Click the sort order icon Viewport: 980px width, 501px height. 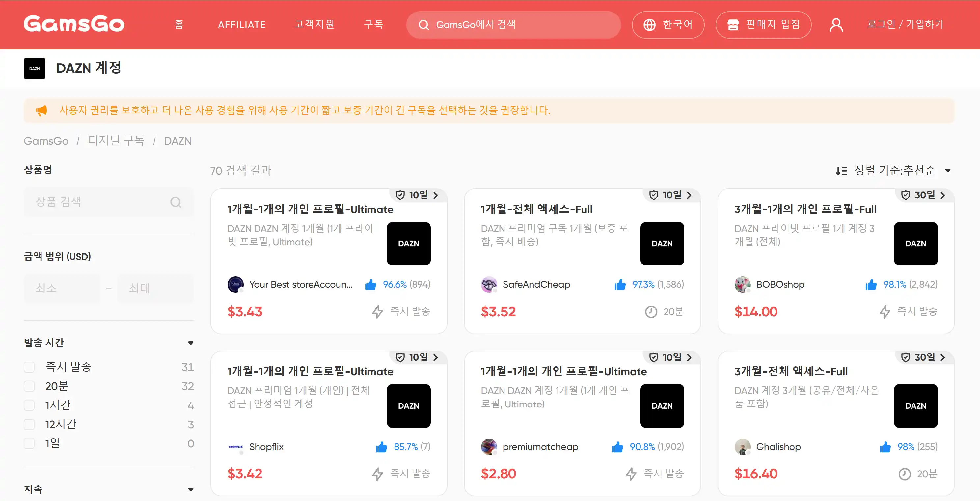tap(841, 170)
